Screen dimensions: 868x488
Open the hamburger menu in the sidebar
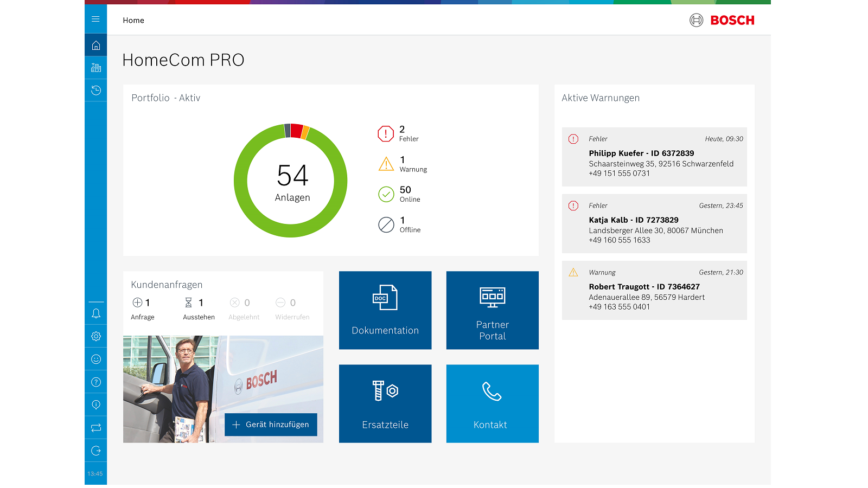click(x=95, y=19)
